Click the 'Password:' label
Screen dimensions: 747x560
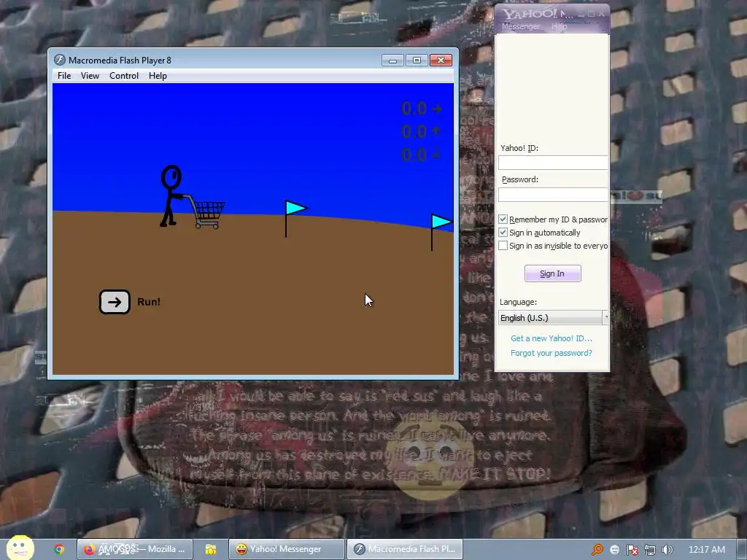tap(519, 179)
